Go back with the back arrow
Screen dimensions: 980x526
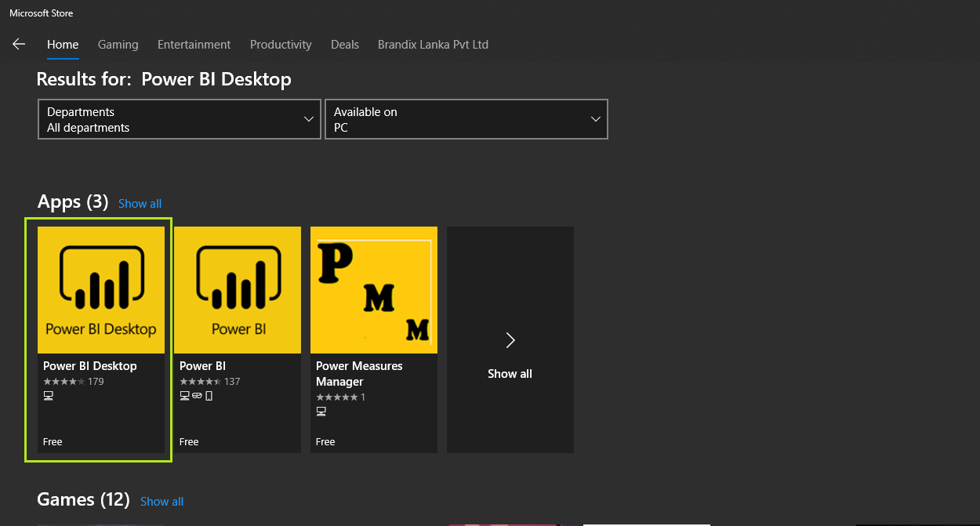(19, 44)
